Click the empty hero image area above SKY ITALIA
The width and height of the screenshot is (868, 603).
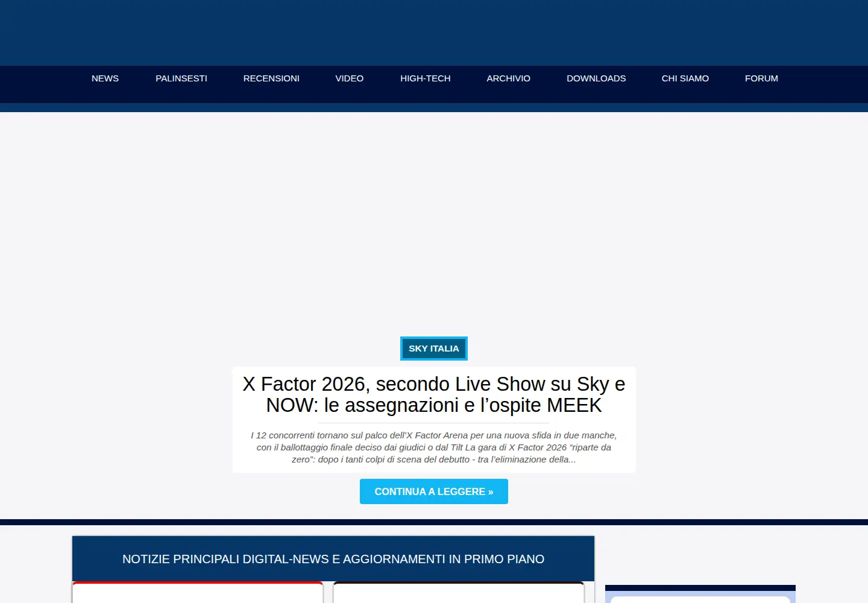[434, 223]
